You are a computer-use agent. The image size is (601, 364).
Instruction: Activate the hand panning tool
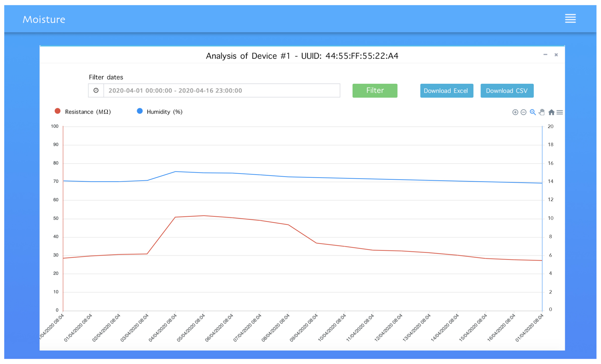(542, 112)
